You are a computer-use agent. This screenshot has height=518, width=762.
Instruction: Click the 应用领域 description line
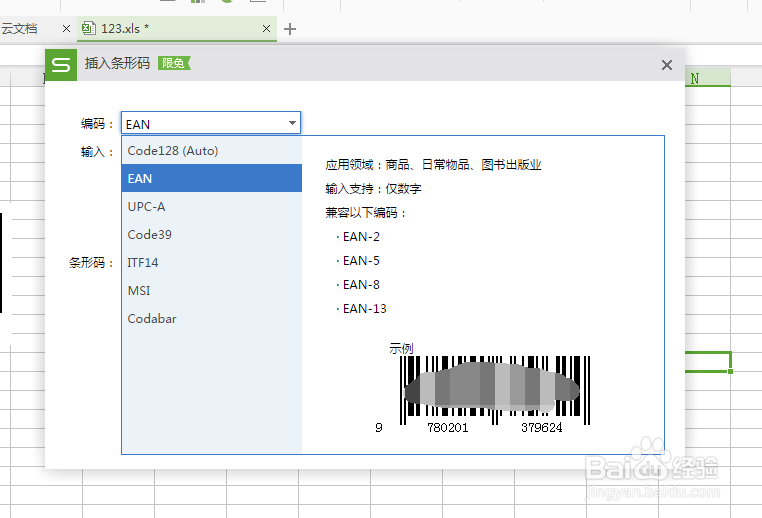click(433, 165)
